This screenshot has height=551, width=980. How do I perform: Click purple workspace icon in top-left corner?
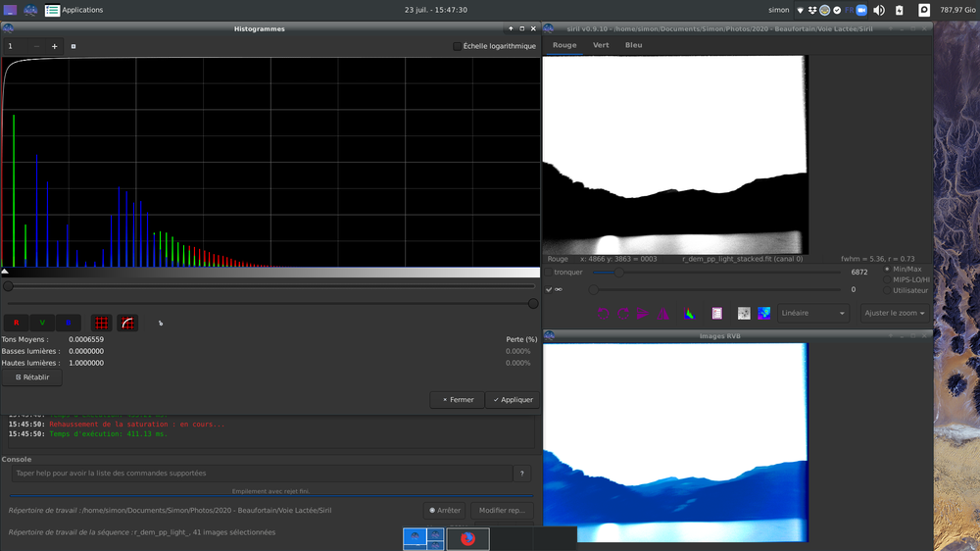pos(10,10)
